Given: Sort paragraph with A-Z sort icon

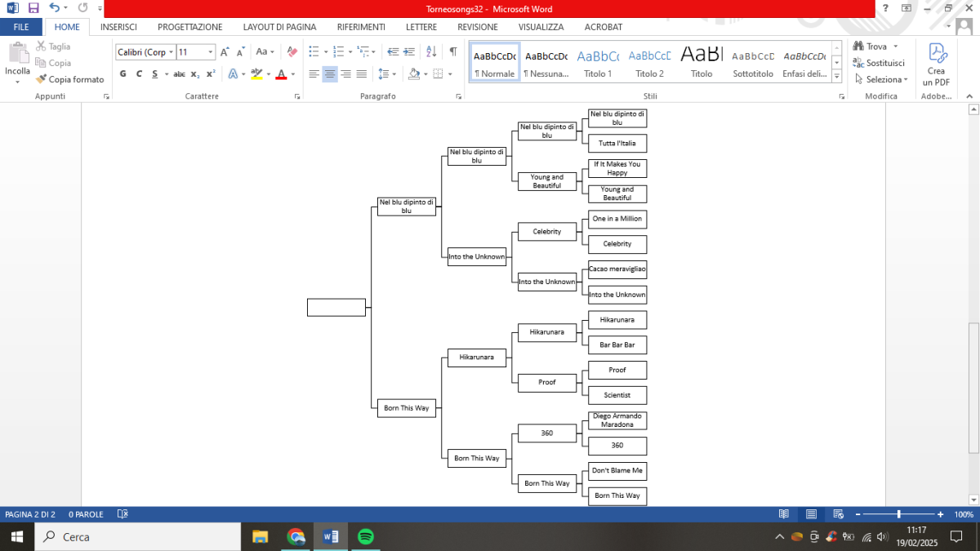Looking at the screenshot, I should coord(432,51).
